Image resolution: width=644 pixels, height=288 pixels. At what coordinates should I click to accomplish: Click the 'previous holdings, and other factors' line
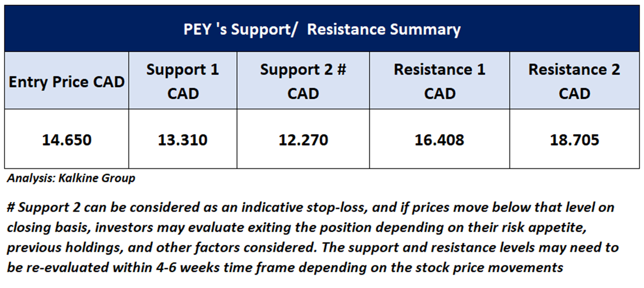click(x=312, y=247)
